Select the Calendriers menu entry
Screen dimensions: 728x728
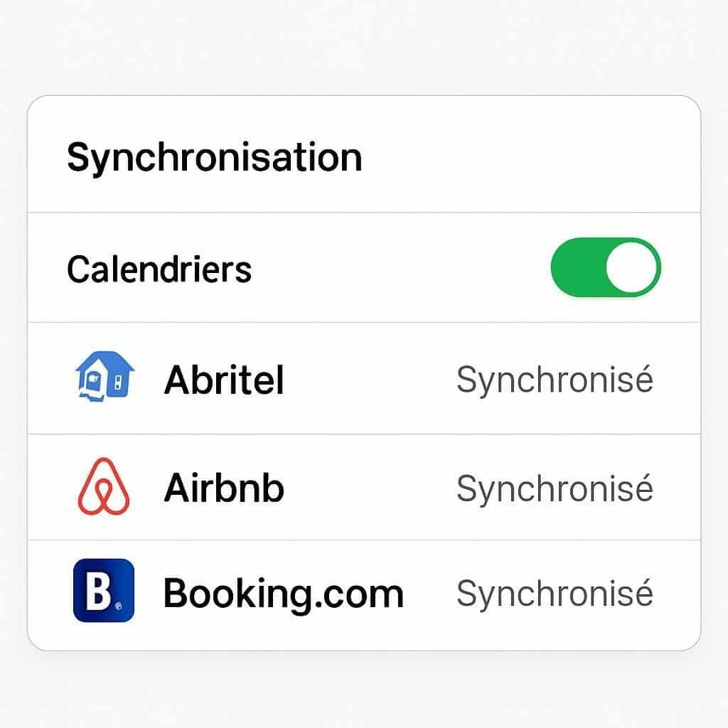159,269
